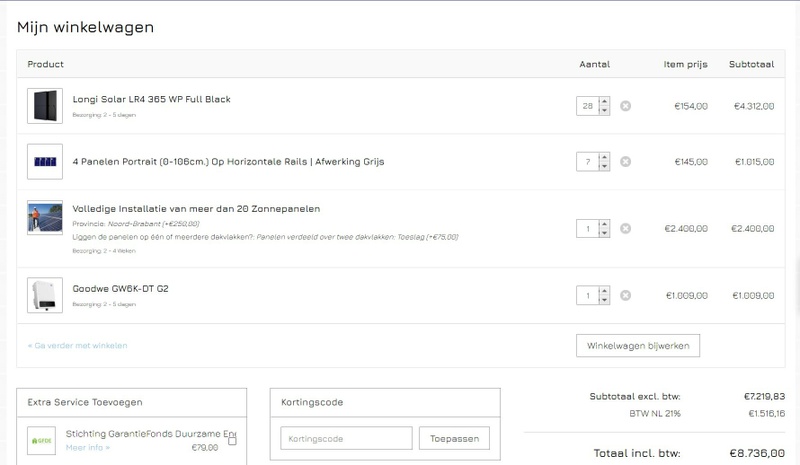Open the Volledige Installatie product thumbnail

[x=45, y=218]
